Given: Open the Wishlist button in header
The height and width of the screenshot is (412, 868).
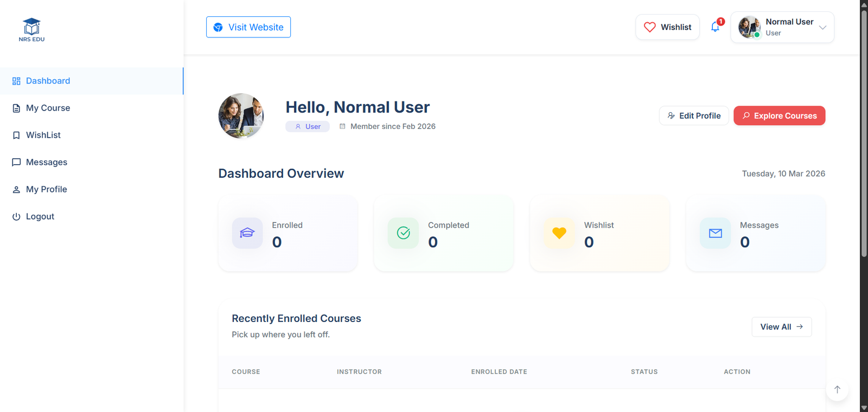Looking at the screenshot, I should click(667, 27).
